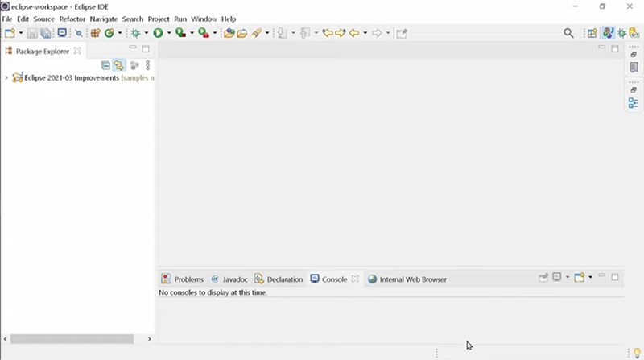Click the grey Forward arrow icon
The width and height of the screenshot is (644, 360).
click(x=377, y=33)
